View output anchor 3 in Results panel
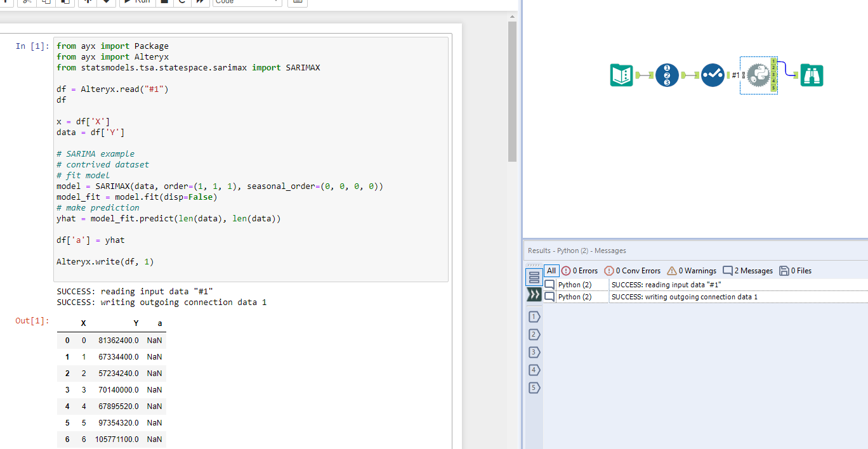 [534, 352]
